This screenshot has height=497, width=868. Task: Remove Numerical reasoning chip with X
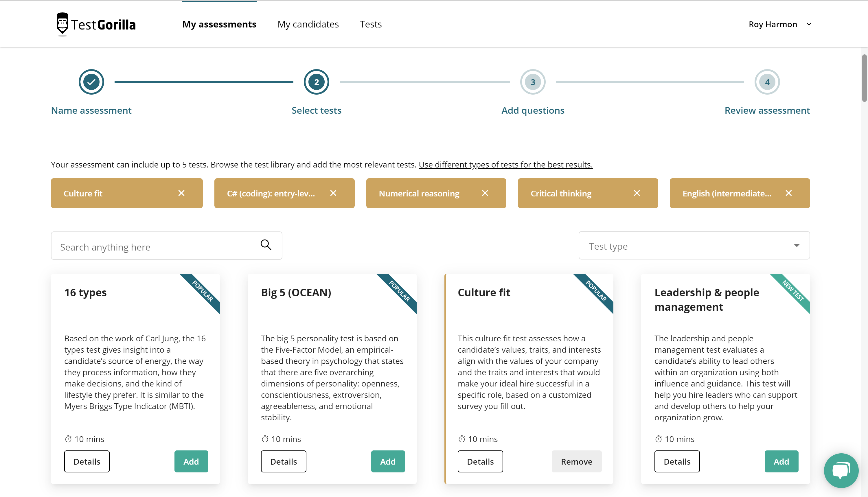click(x=485, y=193)
